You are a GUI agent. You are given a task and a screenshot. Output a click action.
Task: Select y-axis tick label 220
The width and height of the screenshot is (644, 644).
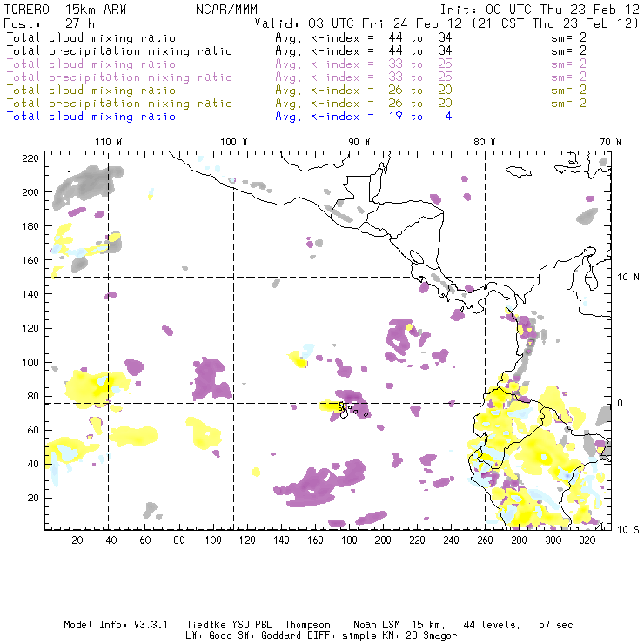(31, 158)
